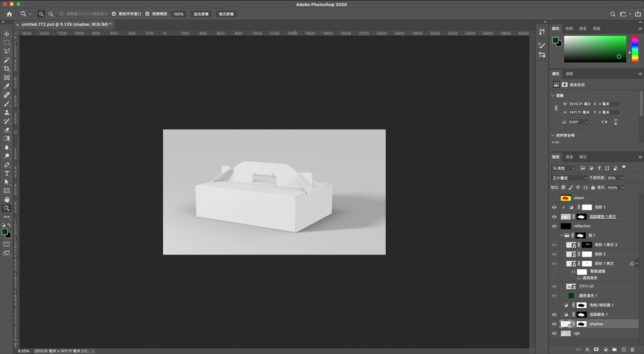644x354 pixels.
Task: Switch to the 调整 adjustments tab
Action: click(x=569, y=74)
